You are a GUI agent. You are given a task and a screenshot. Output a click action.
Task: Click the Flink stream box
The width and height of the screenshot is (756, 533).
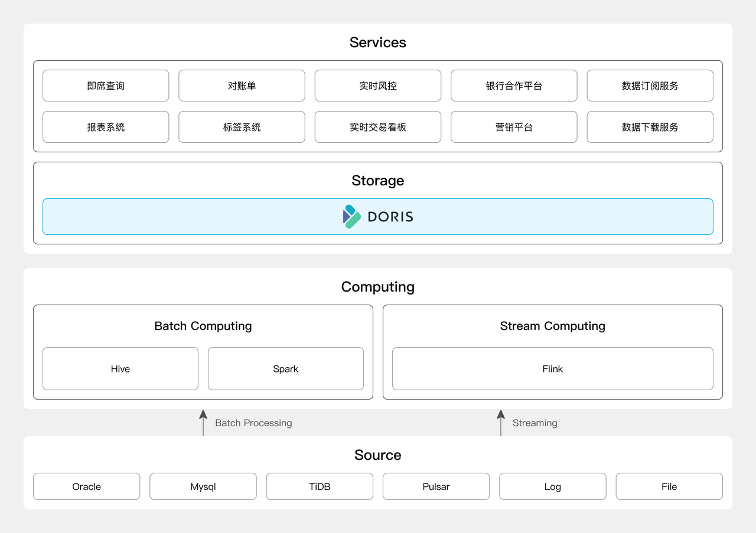pos(553,369)
